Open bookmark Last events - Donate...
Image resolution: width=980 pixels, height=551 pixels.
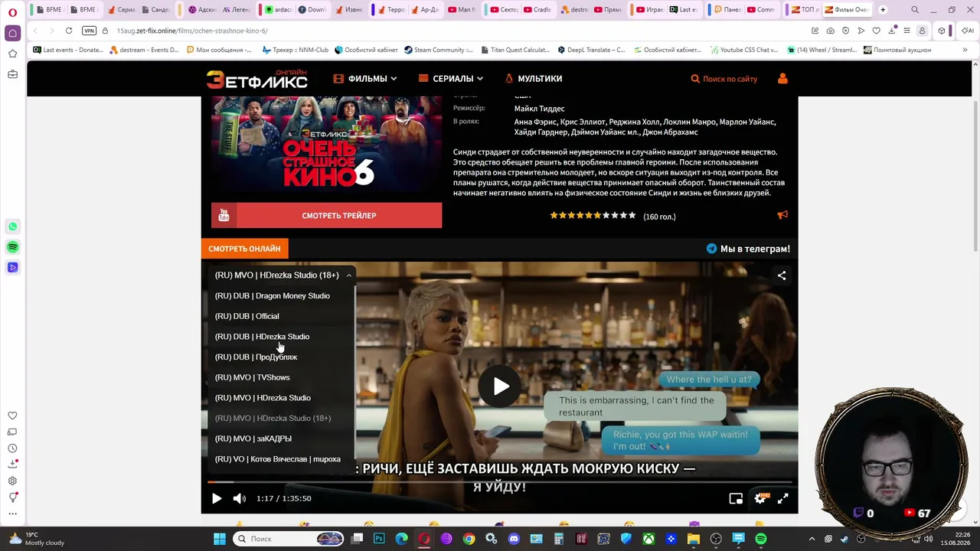[67, 50]
